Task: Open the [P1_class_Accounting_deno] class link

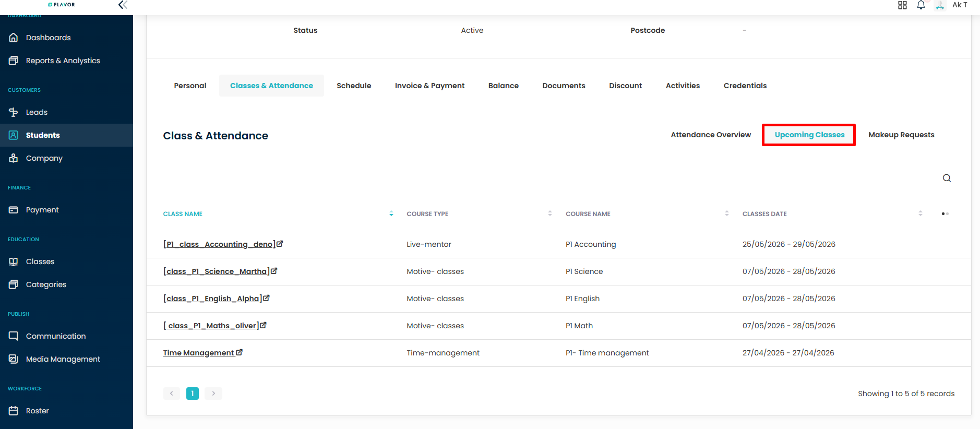Action: 219,244
